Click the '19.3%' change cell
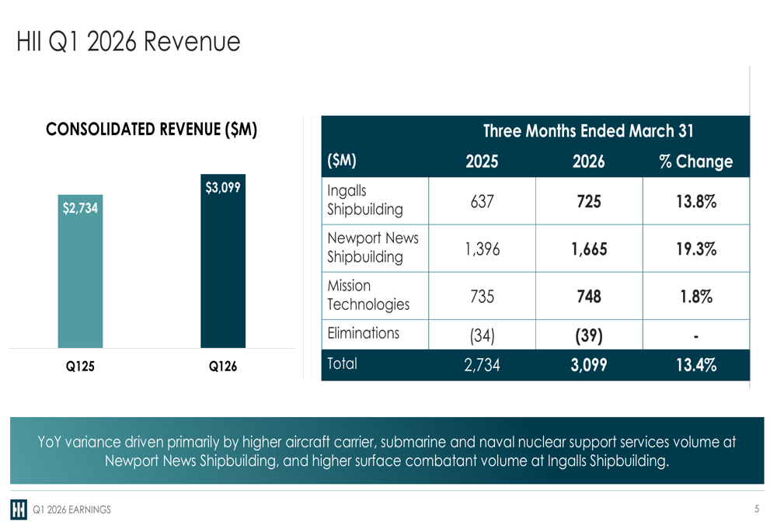The width and height of the screenshot is (777, 532). click(x=696, y=249)
